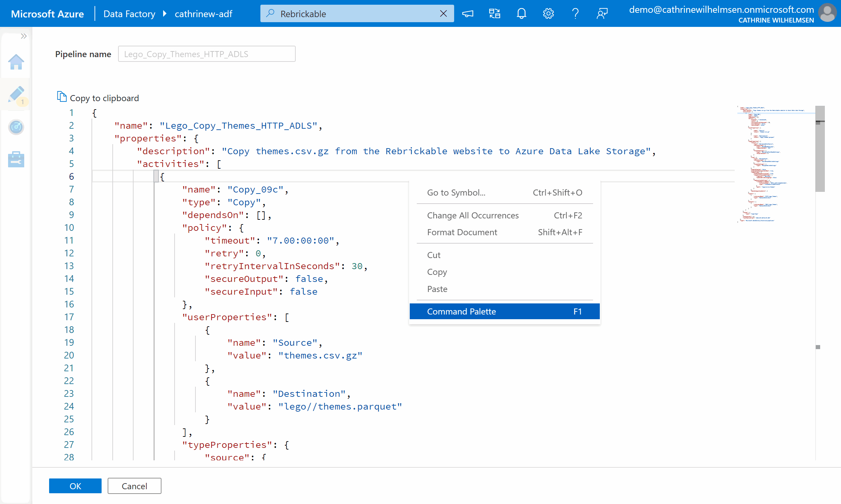Open the user account avatar menu
This screenshot has width=841, height=504.
point(827,13)
